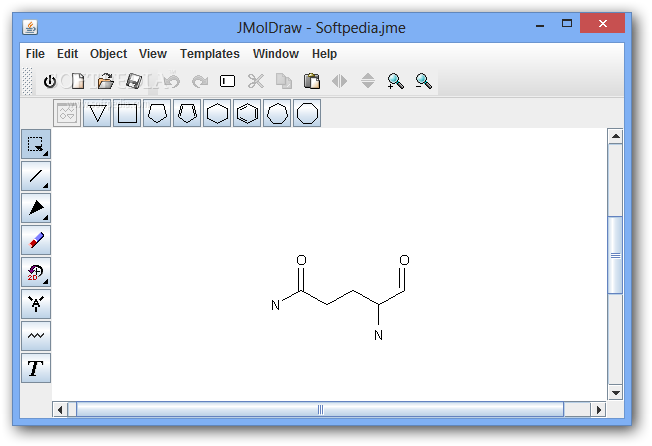Viewport: 652px width, 446px height.
Task: Select the cyclopentane ring template
Action: point(157,113)
